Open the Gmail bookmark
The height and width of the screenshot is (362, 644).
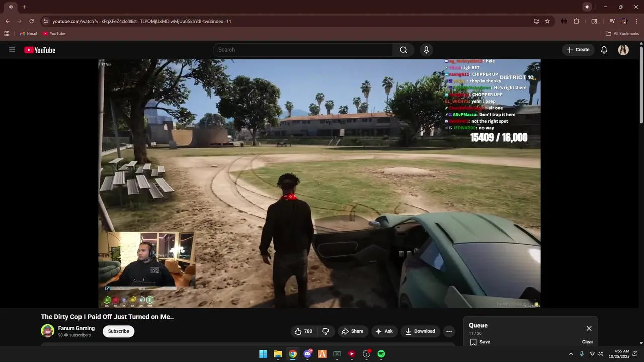(x=28, y=33)
